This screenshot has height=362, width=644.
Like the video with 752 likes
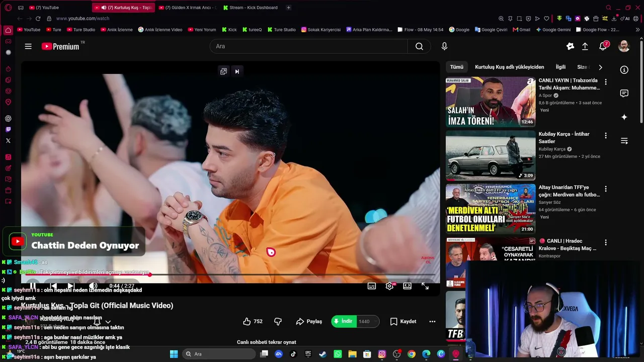[253, 321]
